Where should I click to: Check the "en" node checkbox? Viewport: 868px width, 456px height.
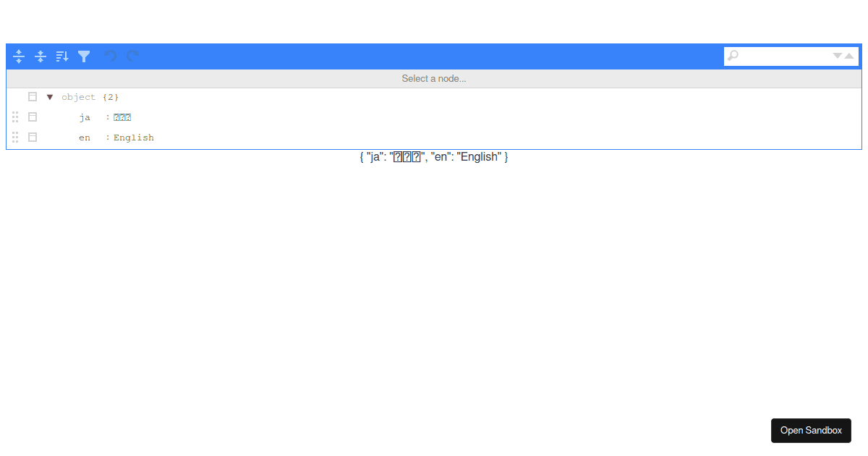(x=32, y=137)
